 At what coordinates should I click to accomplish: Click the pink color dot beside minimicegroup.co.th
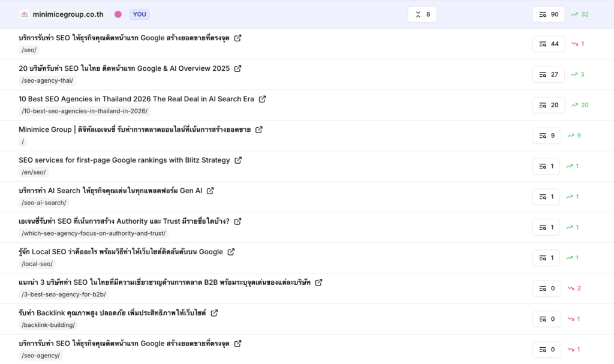(x=118, y=14)
